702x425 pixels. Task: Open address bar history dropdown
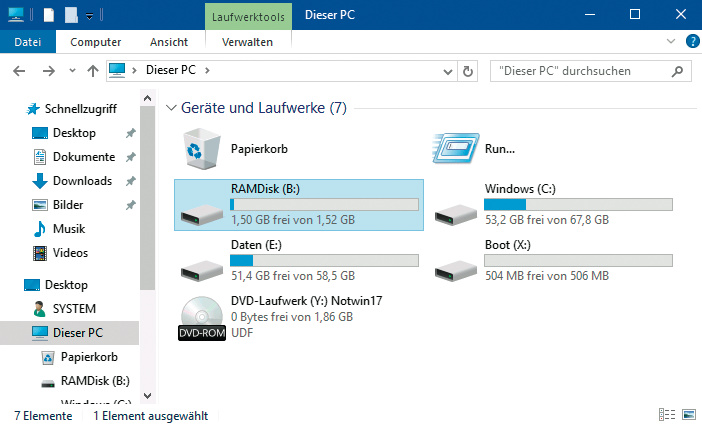447,72
